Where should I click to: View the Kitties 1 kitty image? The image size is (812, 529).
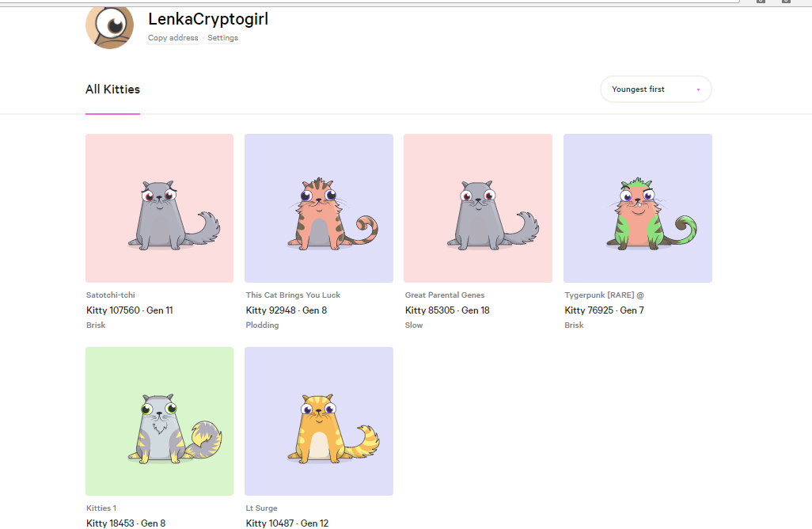click(160, 421)
